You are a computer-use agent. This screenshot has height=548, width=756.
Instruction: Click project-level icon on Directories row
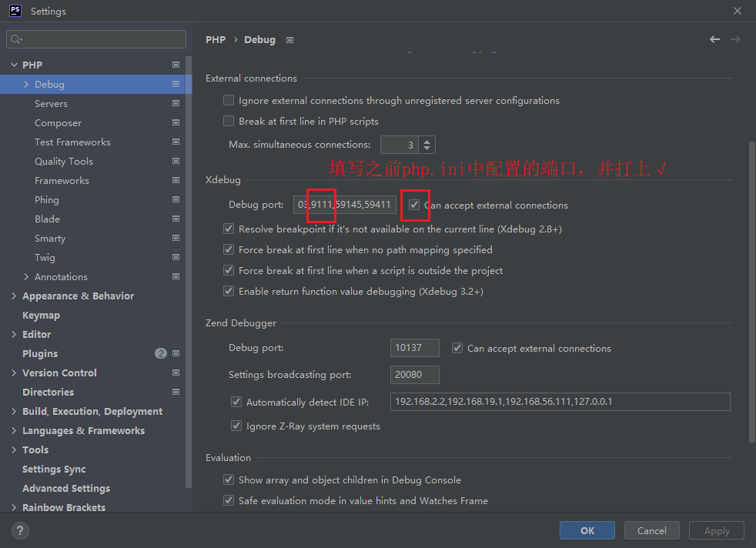[176, 393]
